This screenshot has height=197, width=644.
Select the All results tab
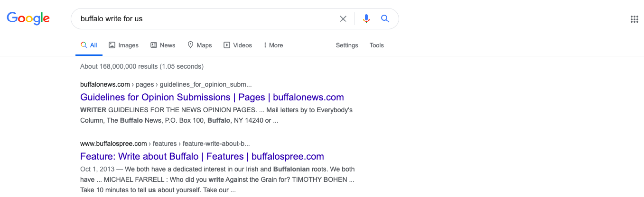(89, 45)
